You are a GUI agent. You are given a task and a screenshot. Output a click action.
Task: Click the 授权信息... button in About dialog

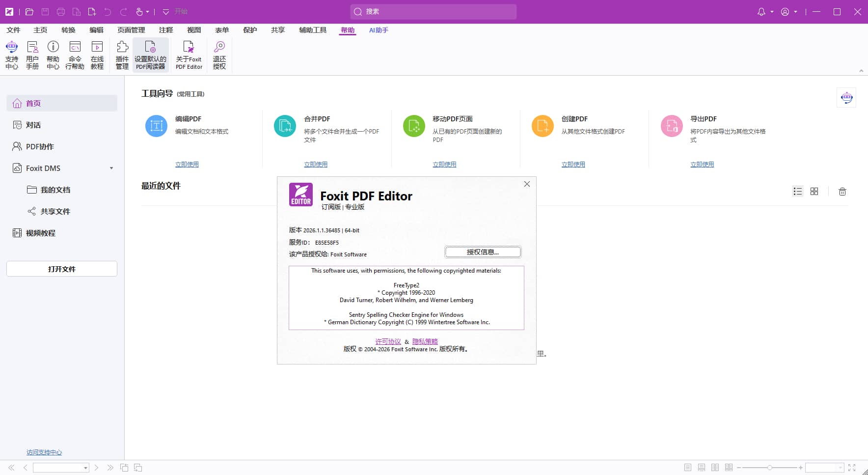click(483, 252)
